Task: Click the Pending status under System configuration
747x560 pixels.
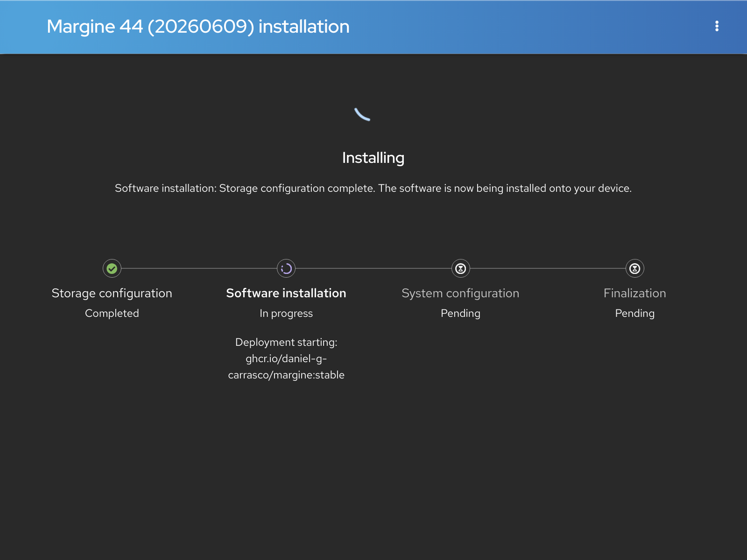Action: tap(460, 313)
